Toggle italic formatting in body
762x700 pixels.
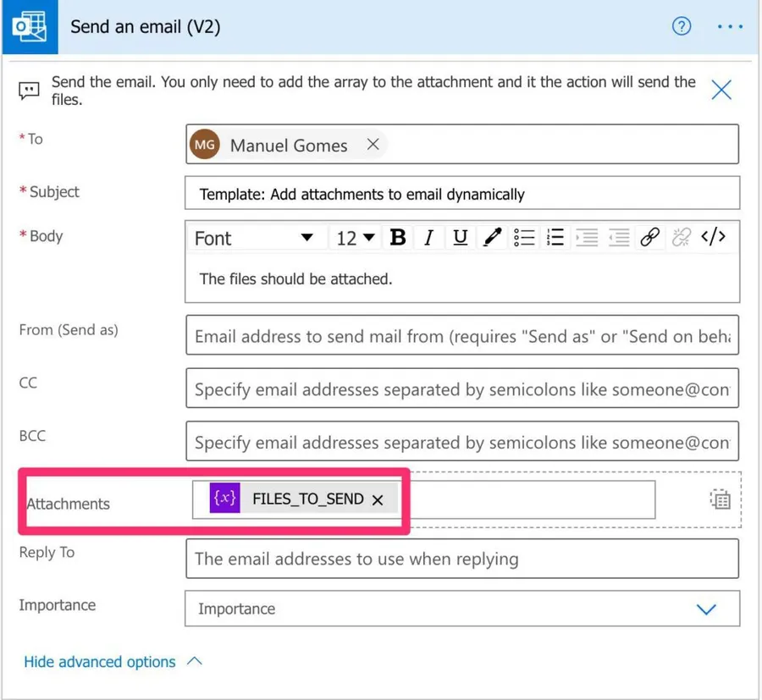tap(429, 238)
